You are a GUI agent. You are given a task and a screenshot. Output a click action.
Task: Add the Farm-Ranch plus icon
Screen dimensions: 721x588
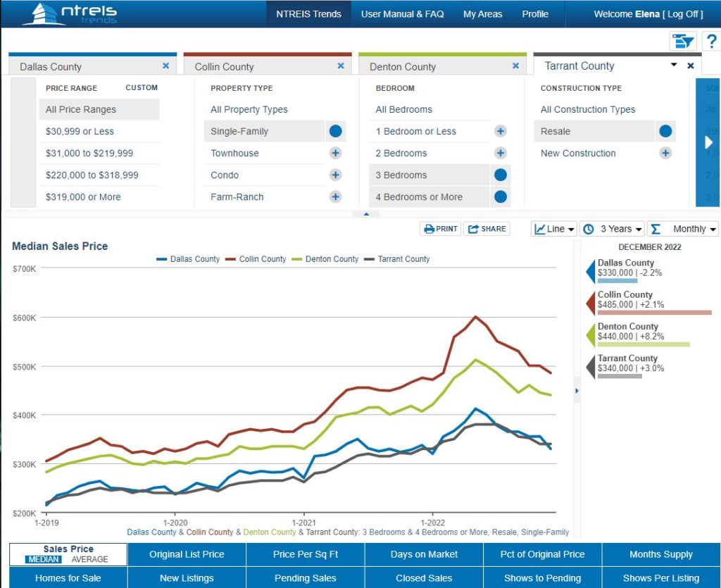coord(336,196)
